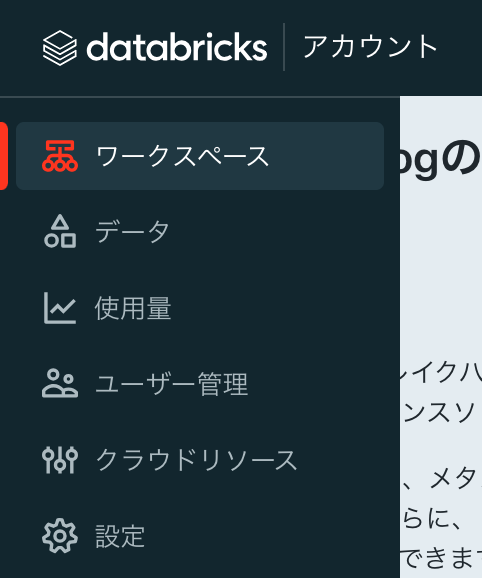Click the ユーザー管理 people icon
The width and height of the screenshot is (482, 578).
60,383
